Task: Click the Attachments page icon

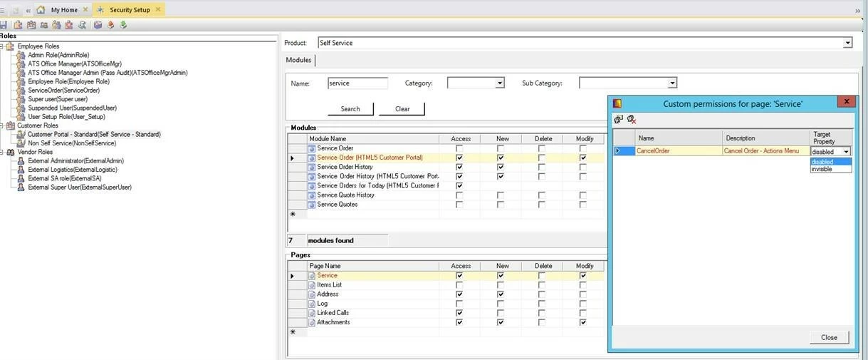Action: coord(312,322)
